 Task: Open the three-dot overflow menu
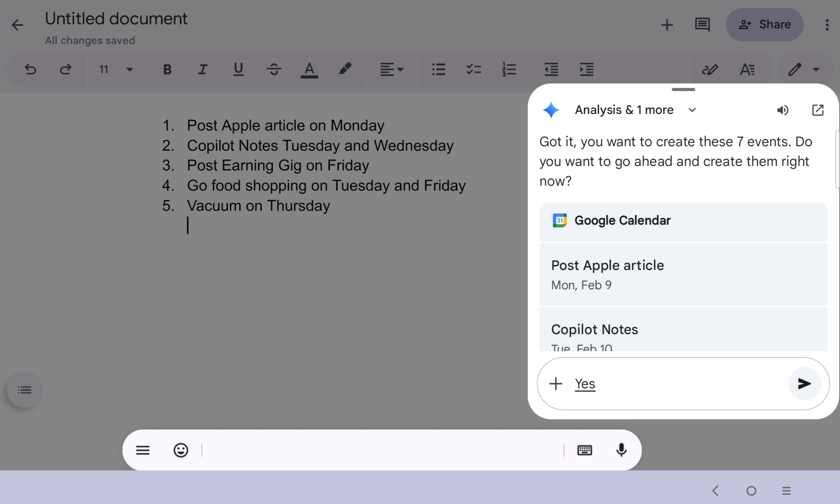(827, 25)
